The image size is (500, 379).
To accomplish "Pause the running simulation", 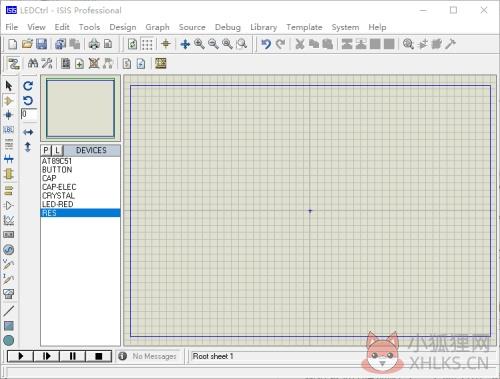I will click(72, 356).
